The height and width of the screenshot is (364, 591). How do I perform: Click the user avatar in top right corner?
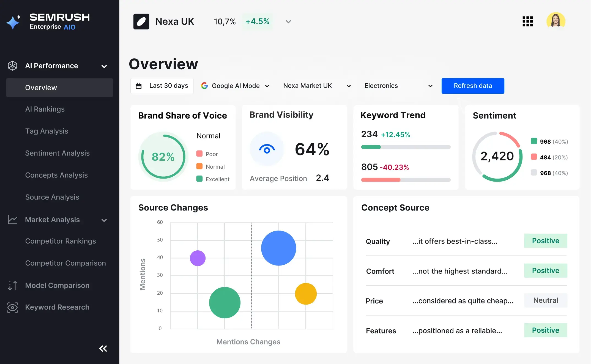[556, 21]
